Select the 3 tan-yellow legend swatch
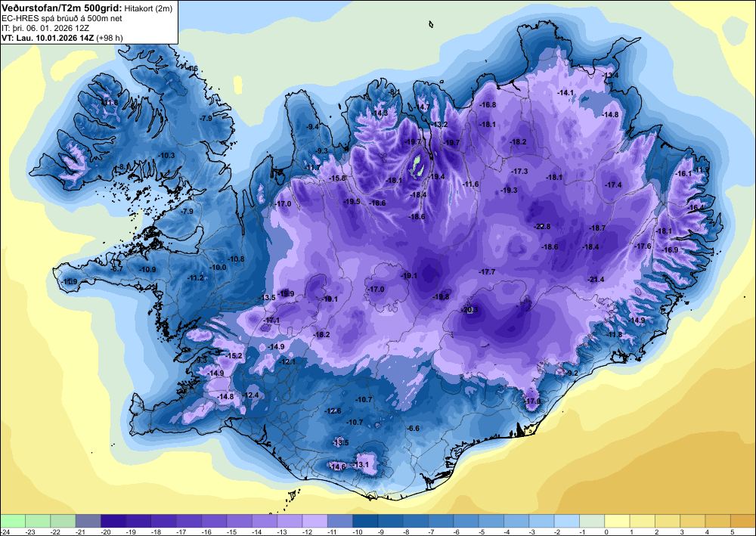 tap(692, 522)
